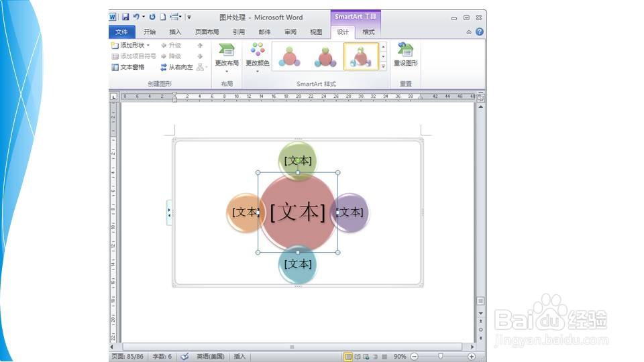Select the highlighted third SmartArt style
This screenshot has height=362, width=644.
[361, 56]
